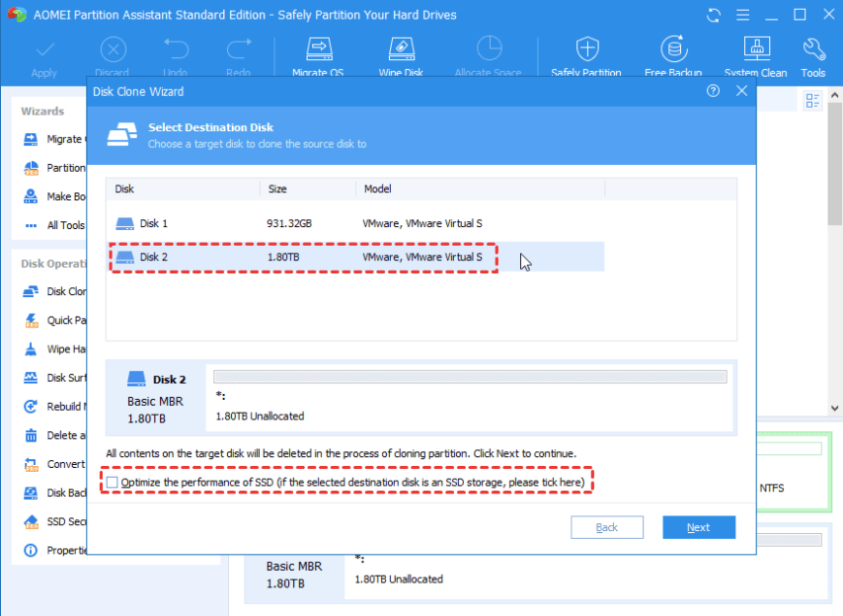Choose Quick Partition in Disk Operations
The image size is (843, 616).
click(x=53, y=321)
